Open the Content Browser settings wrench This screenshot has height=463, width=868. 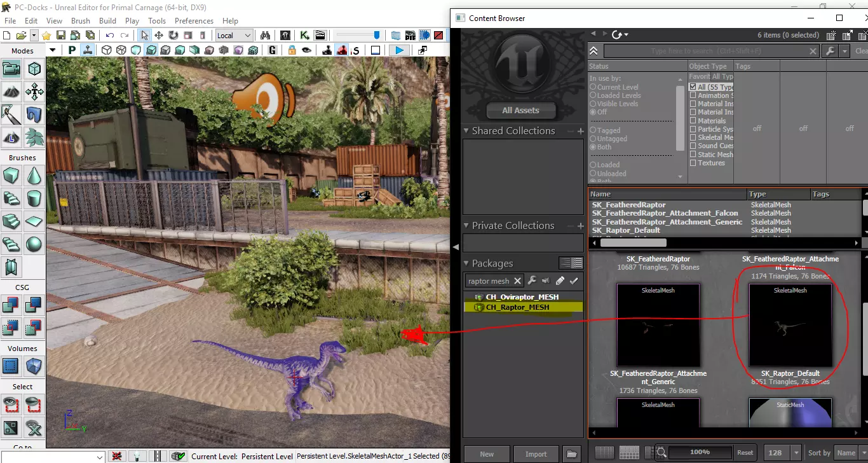829,51
